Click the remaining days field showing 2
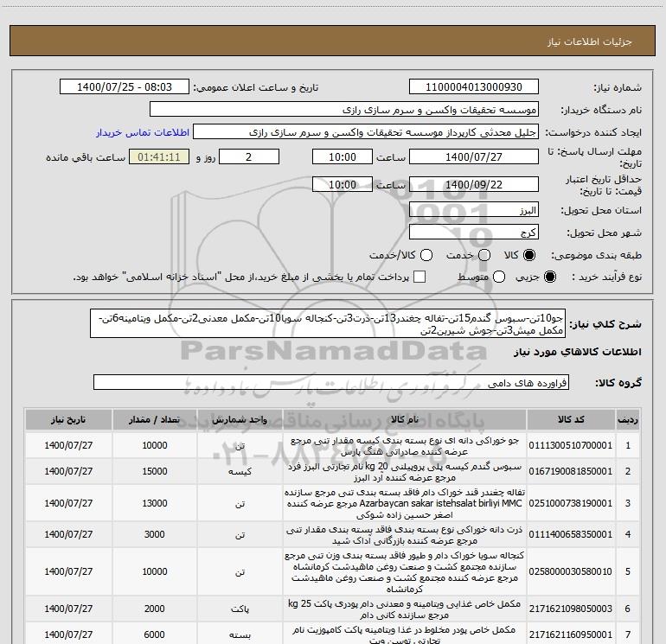 [249, 156]
